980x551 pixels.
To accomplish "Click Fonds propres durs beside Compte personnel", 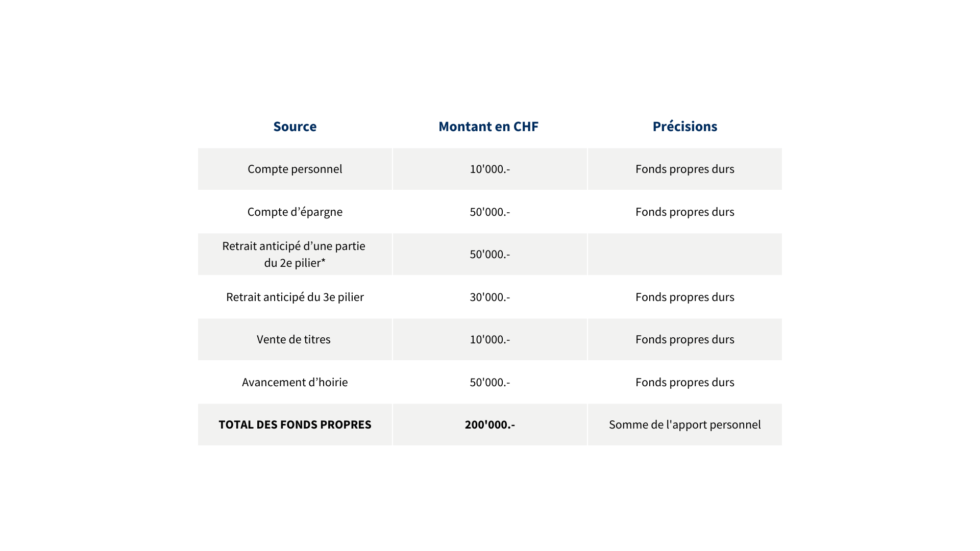I will [684, 169].
